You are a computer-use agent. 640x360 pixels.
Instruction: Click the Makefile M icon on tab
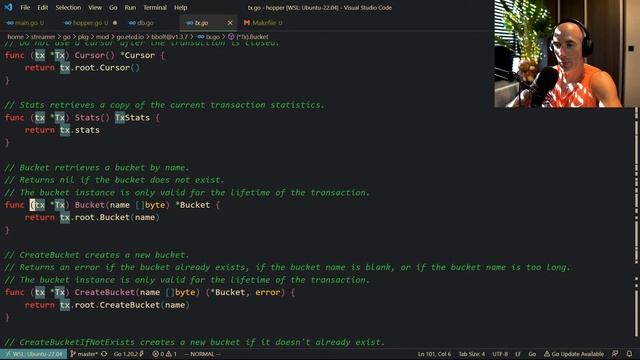tap(247, 23)
